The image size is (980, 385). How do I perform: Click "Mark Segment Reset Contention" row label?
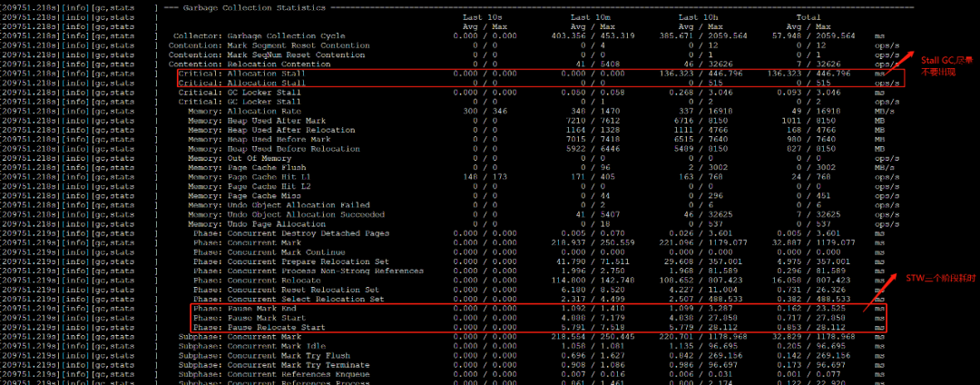(299, 45)
